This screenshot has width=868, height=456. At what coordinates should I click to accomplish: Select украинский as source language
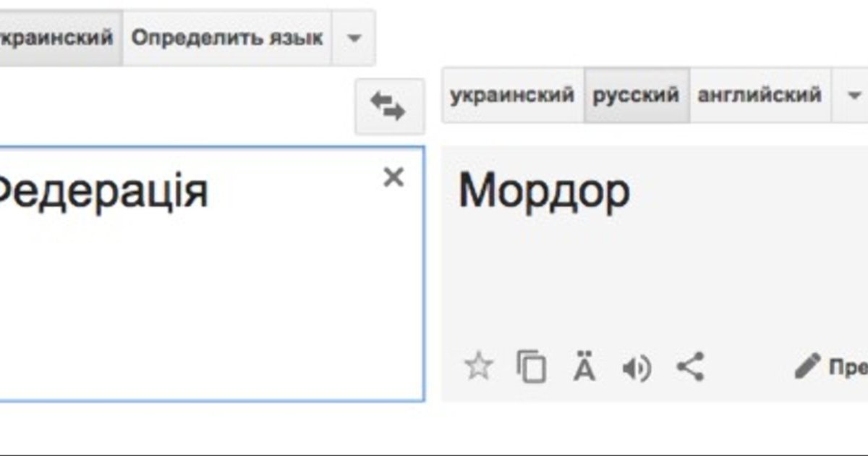[x=58, y=38]
